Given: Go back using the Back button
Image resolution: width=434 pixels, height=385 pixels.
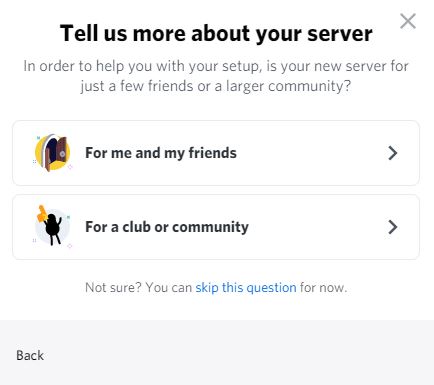Looking at the screenshot, I should [x=30, y=355].
